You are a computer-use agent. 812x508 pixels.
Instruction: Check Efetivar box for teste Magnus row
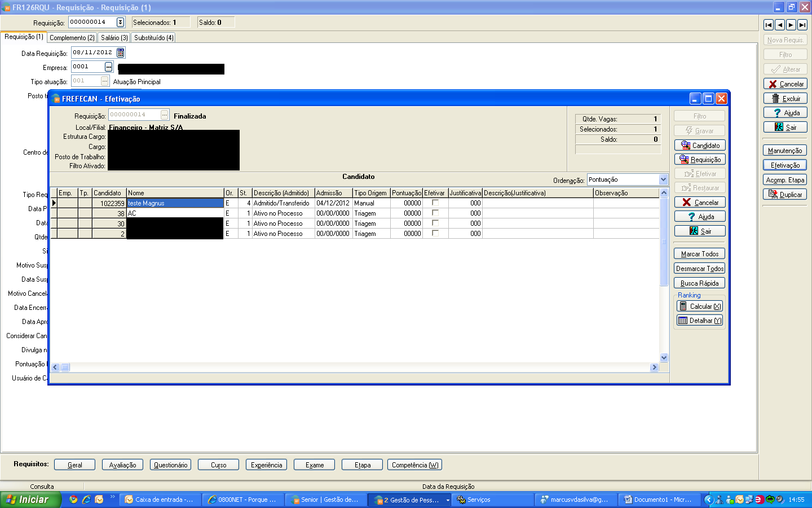(x=435, y=203)
